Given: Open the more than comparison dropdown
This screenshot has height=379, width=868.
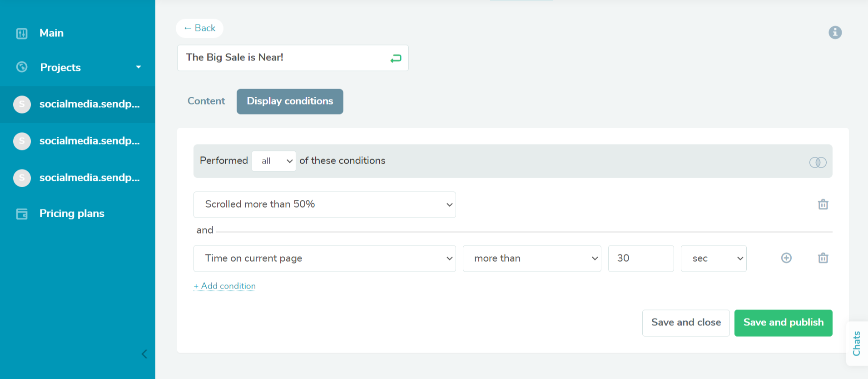Looking at the screenshot, I should (531, 259).
